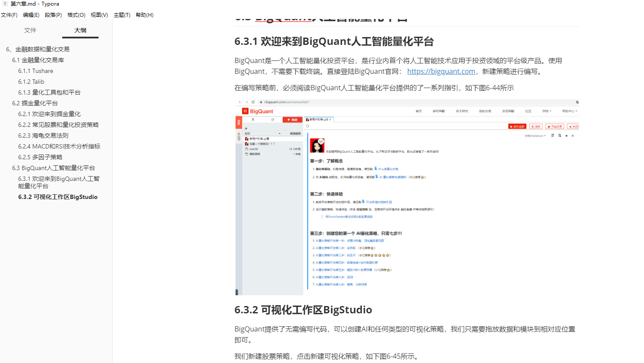Open the 学院 dropdown in BigQuant's navigation
Image resolution: width=644 pixels, height=363 pixels.
coord(546,111)
